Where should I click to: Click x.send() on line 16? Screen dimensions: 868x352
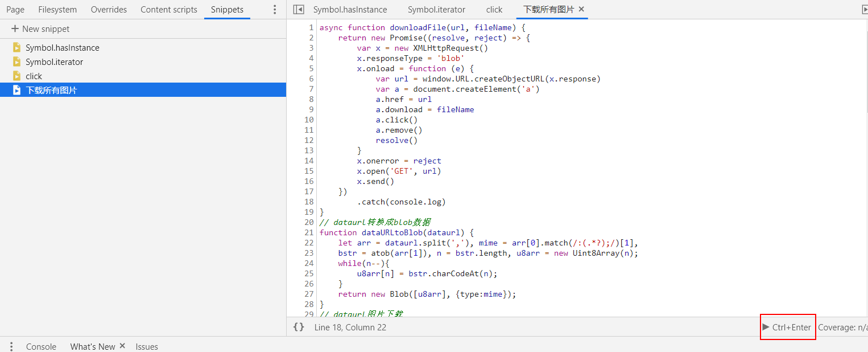pyautogui.click(x=375, y=181)
